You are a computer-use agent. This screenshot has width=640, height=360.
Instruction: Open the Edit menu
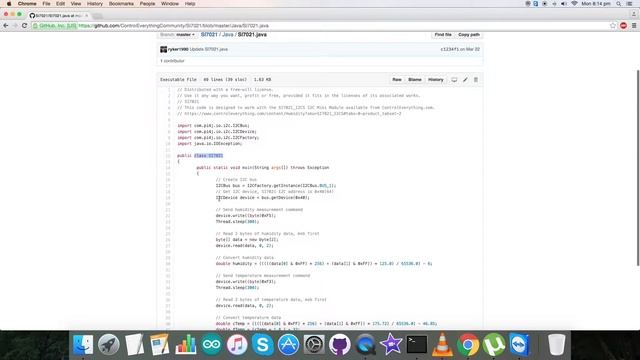pyautogui.click(x=60, y=4)
